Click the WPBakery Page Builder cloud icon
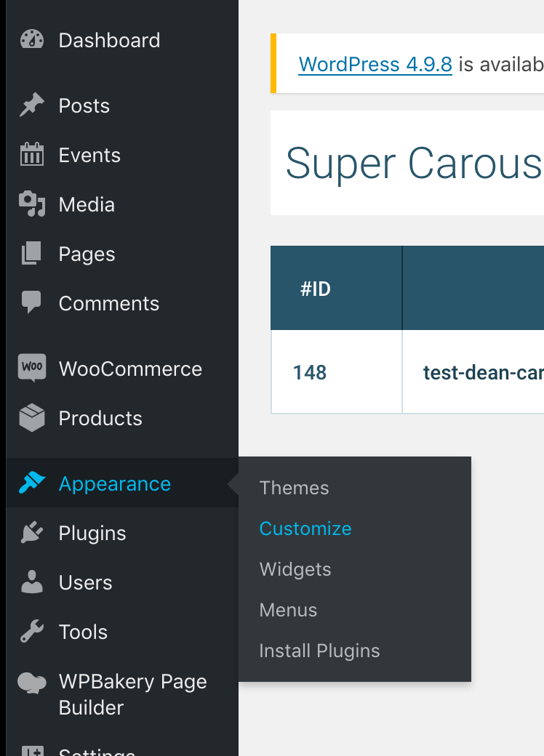Image resolution: width=544 pixels, height=756 pixels. click(32, 683)
